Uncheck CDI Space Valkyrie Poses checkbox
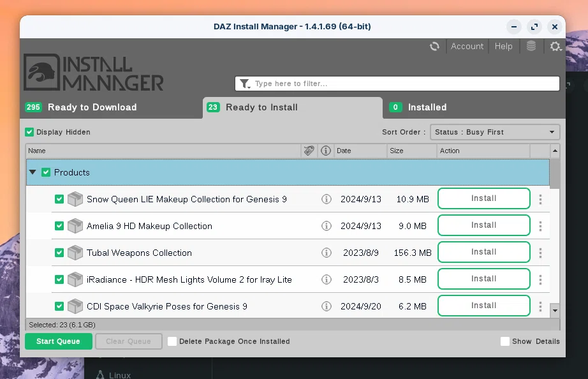 point(59,306)
